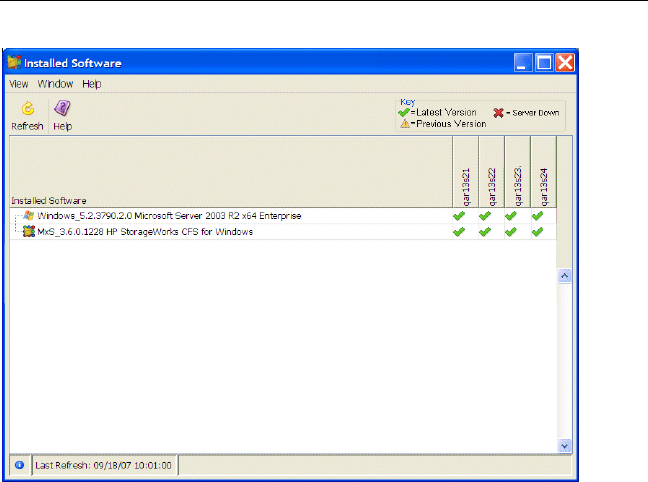Click the Windows row checkmark under qar13s23
Viewport: 648px width, 482px height.
click(511, 216)
